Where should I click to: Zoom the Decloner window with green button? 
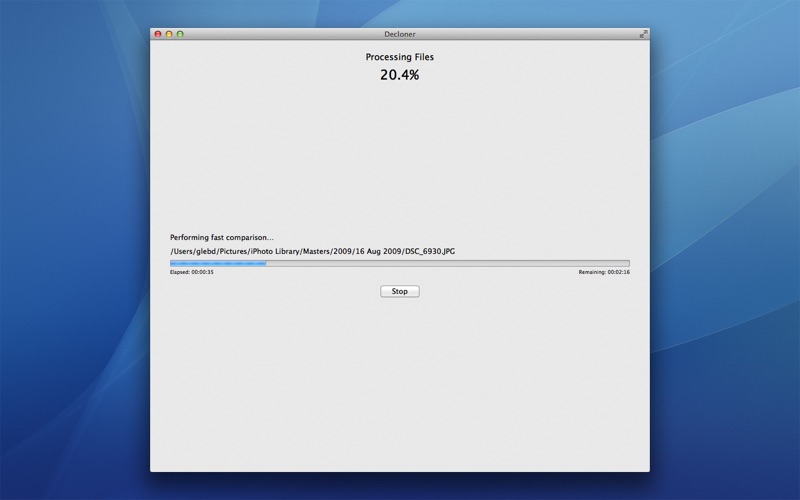(x=180, y=34)
